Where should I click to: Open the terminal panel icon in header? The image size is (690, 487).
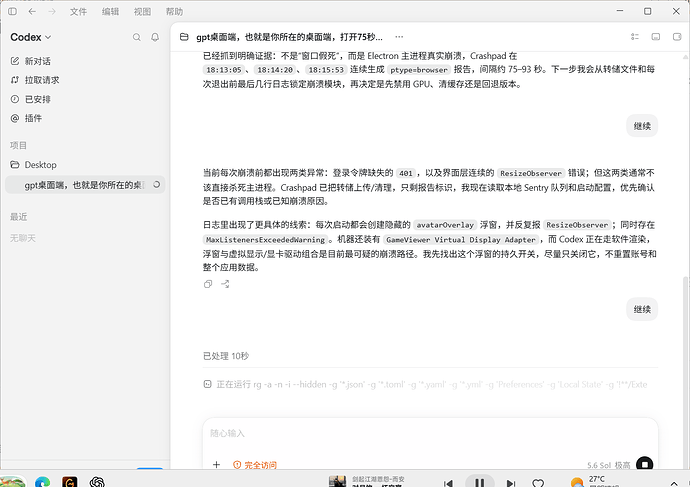coord(656,37)
